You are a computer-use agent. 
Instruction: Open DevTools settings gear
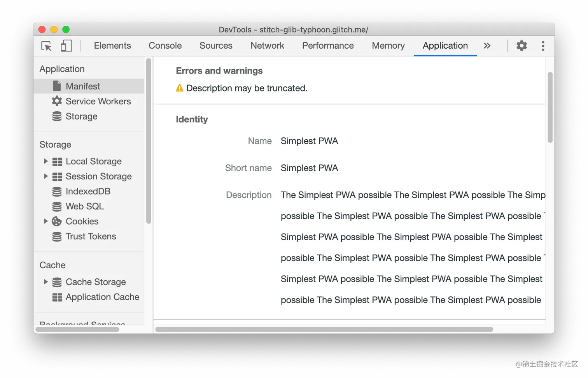521,46
